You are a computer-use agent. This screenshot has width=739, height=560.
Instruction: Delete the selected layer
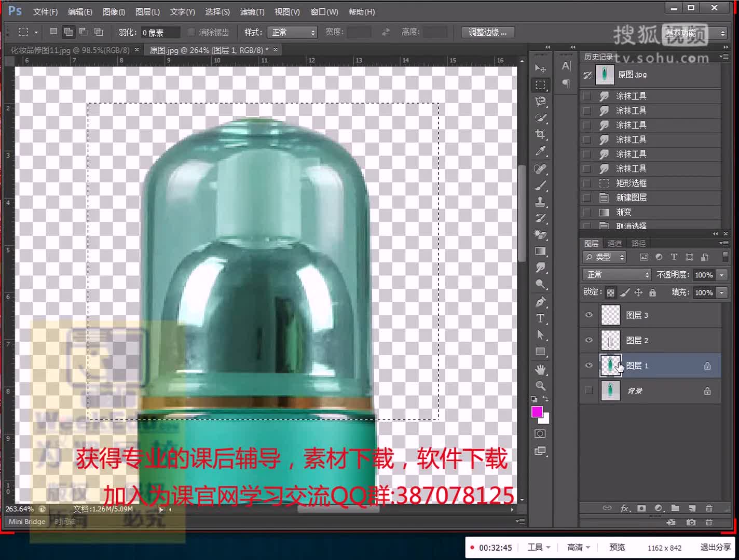tap(709, 508)
